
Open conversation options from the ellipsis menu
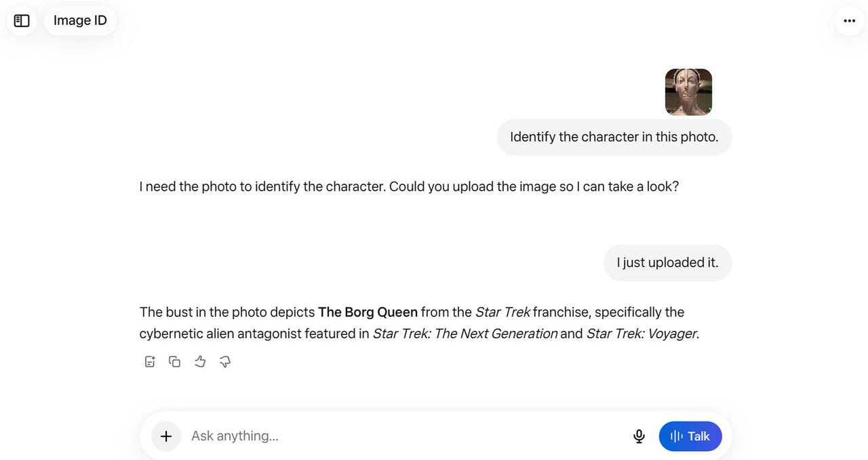click(x=849, y=21)
